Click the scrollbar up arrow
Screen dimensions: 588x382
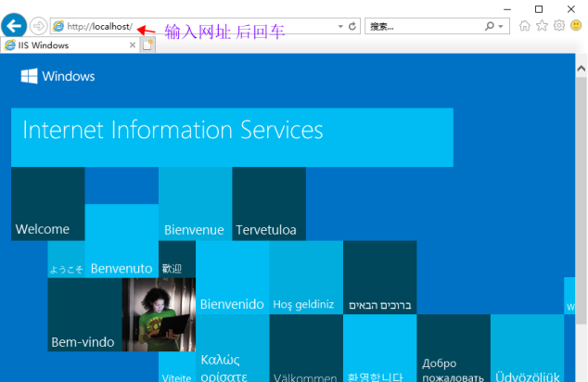click(582, 69)
